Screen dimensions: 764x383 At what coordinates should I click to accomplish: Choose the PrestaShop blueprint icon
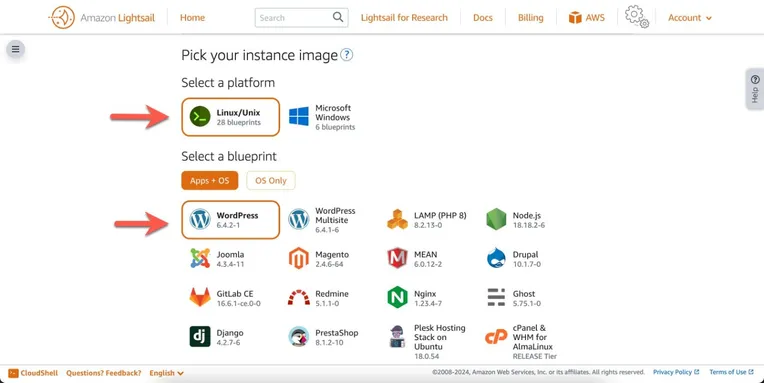pos(299,337)
